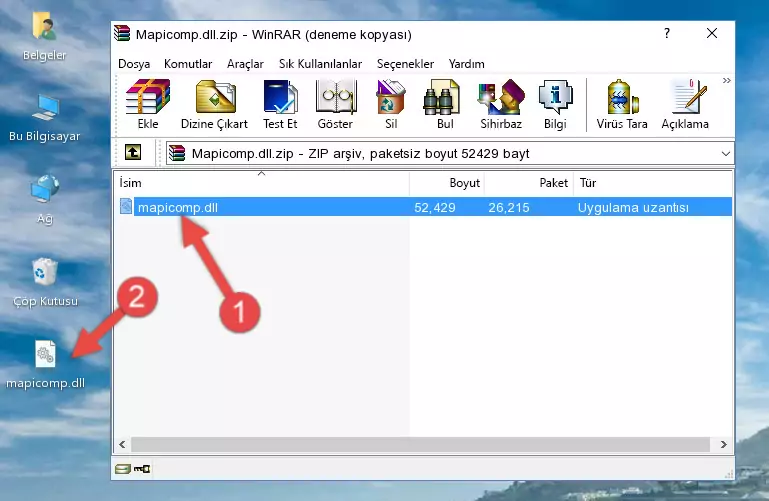Viewport: 769px width, 501px height.
Task: Click the Uygulama uzantısı type cell
Action: pos(633,207)
